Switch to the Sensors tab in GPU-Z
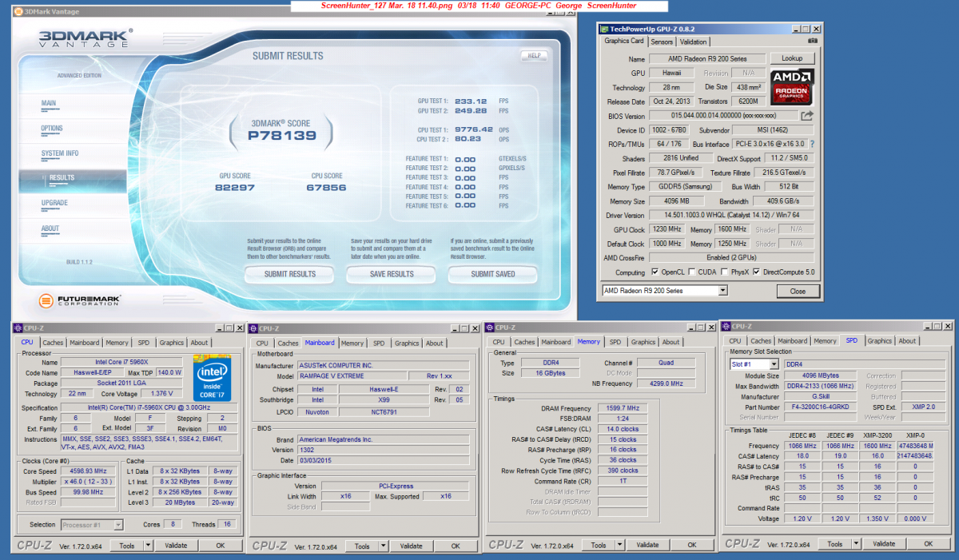The height and width of the screenshot is (560, 959). [662, 42]
